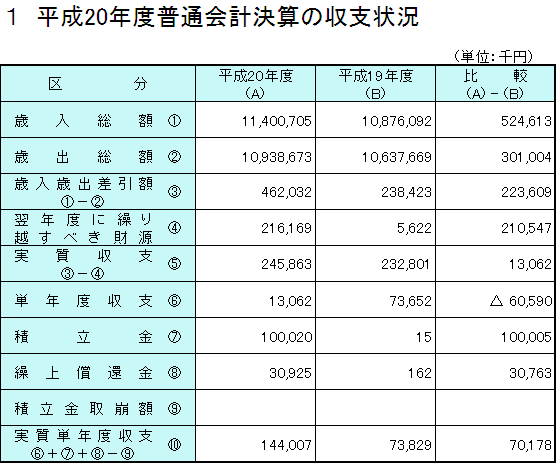Screen dimensions: 556x463
Task: Click the value 223,609
Action: 526,192
